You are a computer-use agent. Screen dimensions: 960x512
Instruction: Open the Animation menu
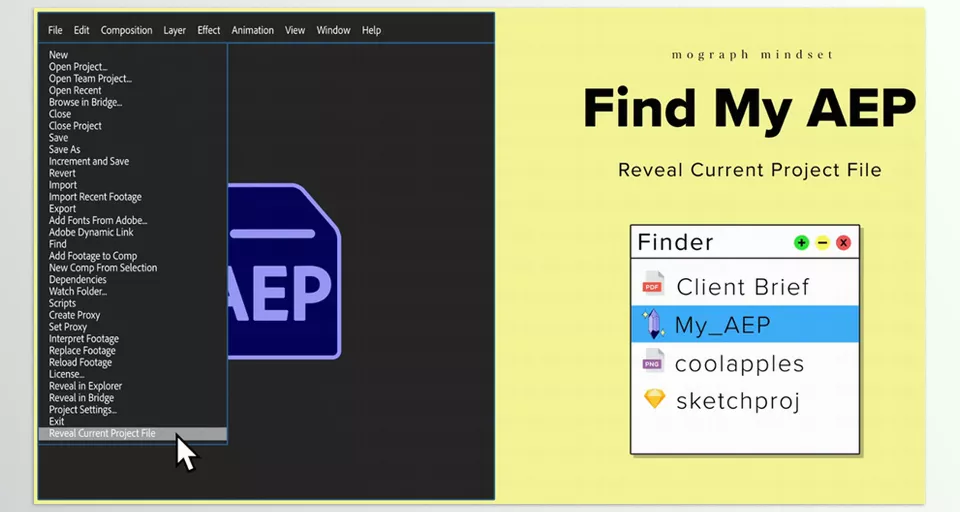[x=252, y=30]
